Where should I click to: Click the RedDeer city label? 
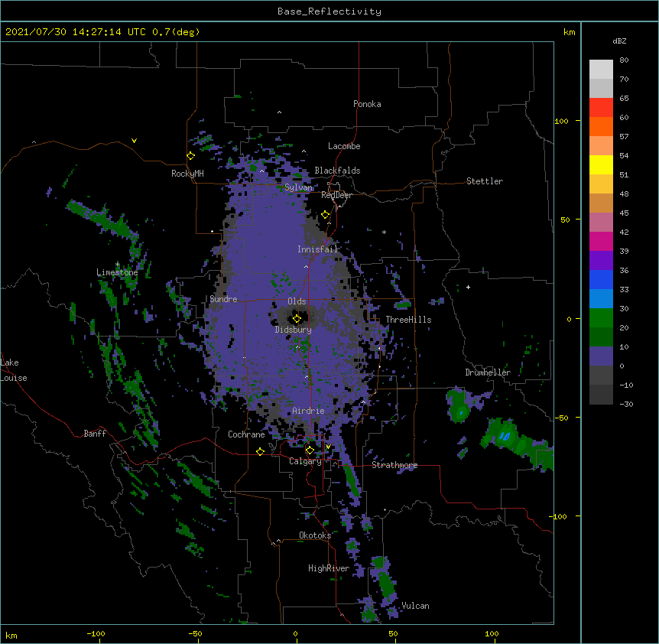pos(336,195)
